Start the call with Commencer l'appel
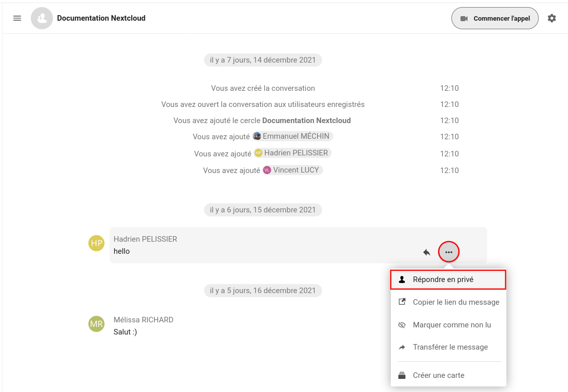The width and height of the screenshot is (568, 392). [x=495, y=19]
